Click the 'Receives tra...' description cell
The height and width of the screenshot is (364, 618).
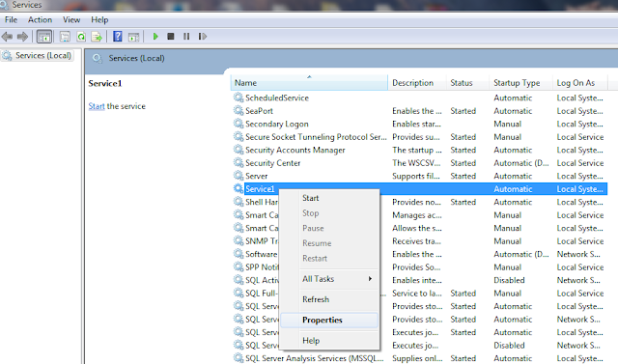pyautogui.click(x=416, y=241)
